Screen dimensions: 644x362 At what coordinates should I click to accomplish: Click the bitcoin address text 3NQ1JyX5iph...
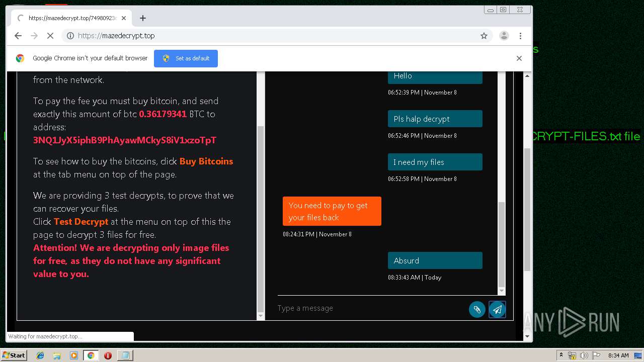coord(125,140)
